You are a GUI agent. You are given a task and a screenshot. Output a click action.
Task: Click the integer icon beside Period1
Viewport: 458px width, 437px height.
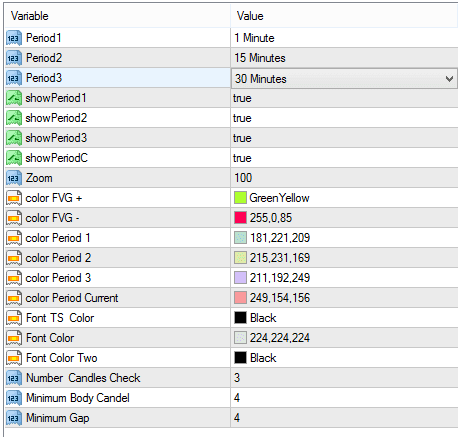[x=14, y=38]
